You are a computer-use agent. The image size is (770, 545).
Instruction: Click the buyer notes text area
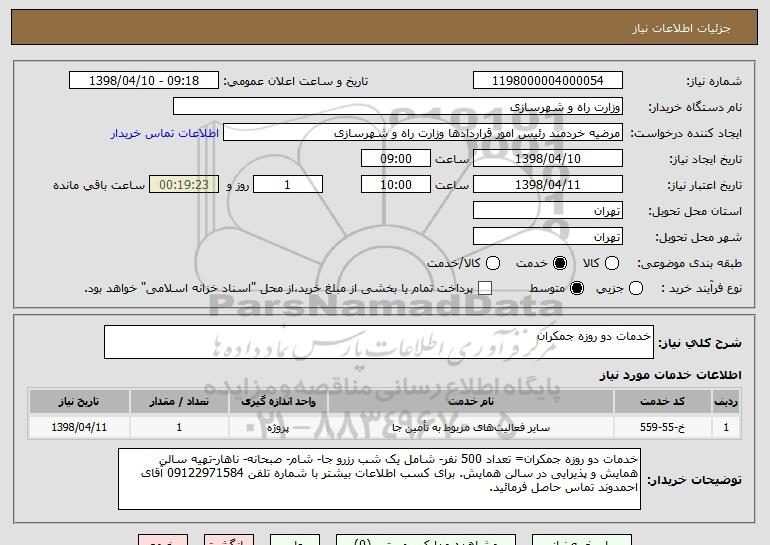tap(379, 479)
